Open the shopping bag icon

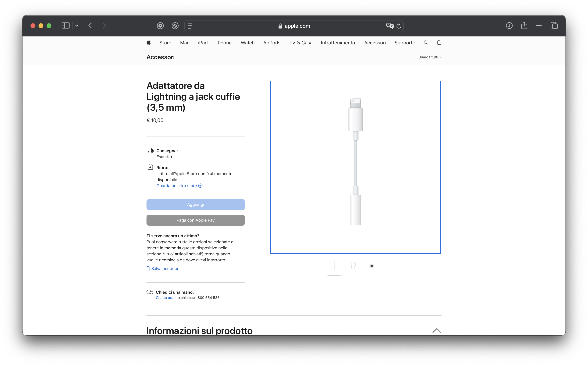[x=439, y=43]
